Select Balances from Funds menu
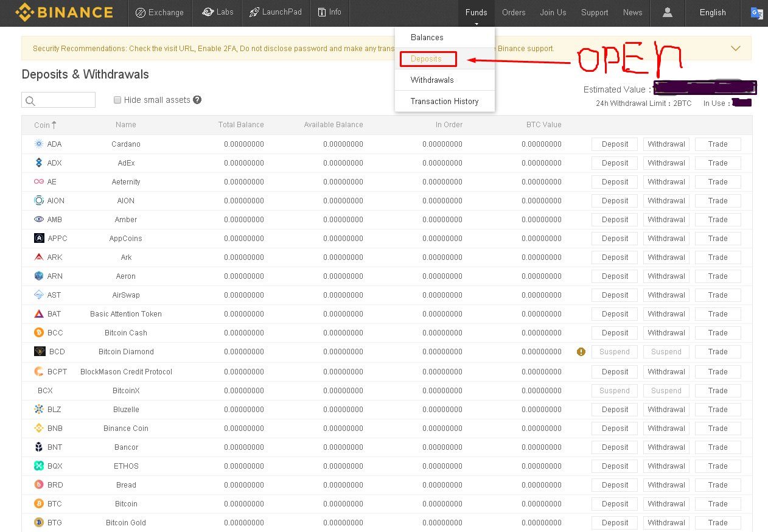 click(444, 38)
